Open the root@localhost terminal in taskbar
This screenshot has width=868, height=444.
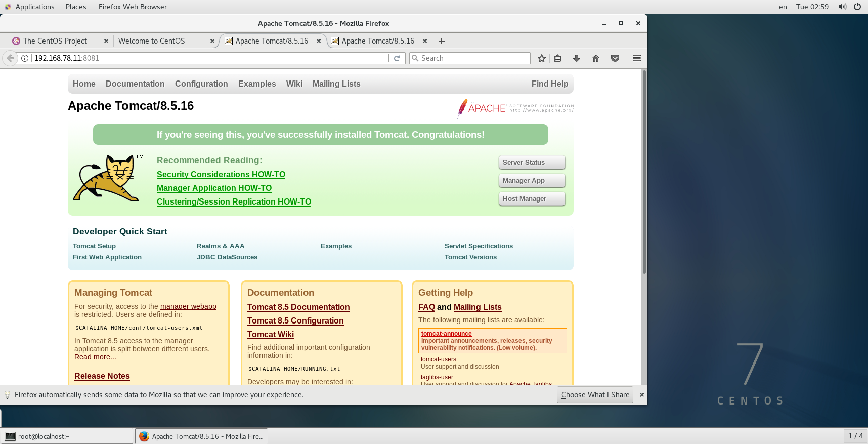click(x=67, y=436)
